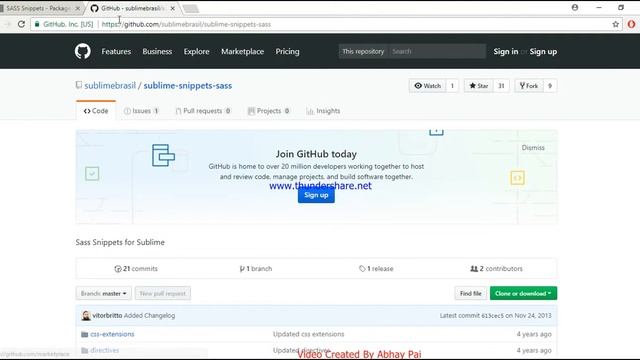Open vitorbritto author link
Screen dimensions: 640x360
(x=107, y=316)
